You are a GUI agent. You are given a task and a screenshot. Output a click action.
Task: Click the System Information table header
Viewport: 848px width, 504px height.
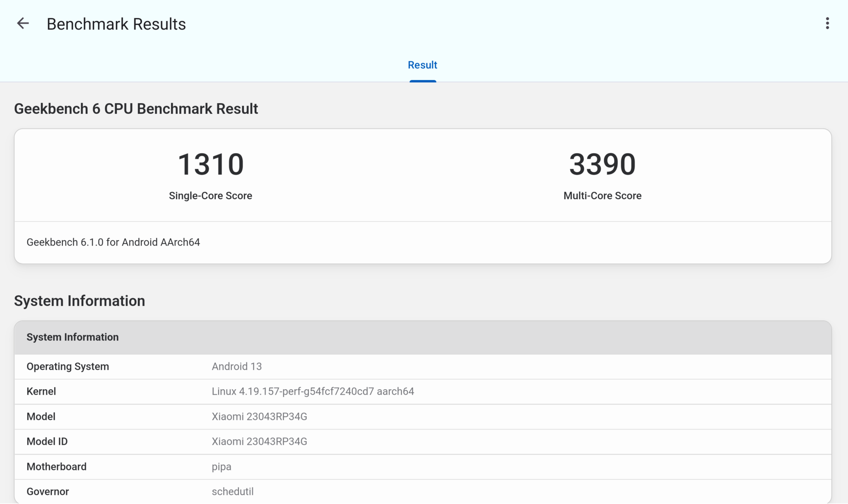(x=72, y=337)
